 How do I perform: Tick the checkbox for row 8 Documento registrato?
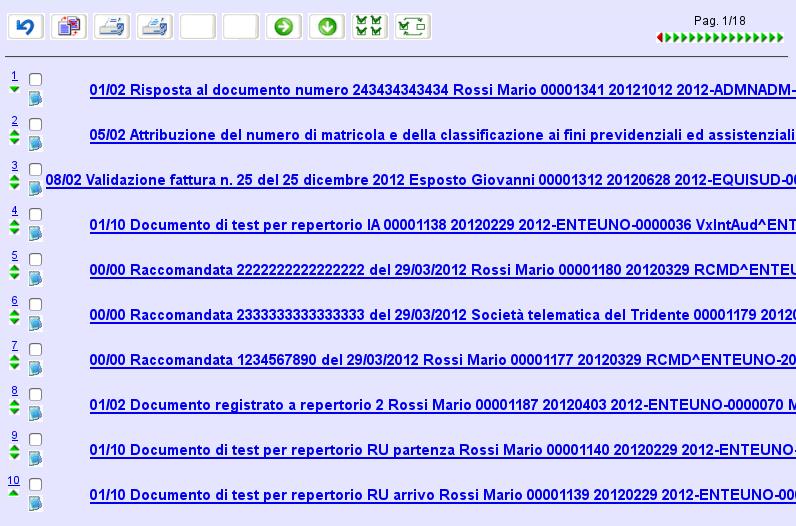click(x=35, y=394)
